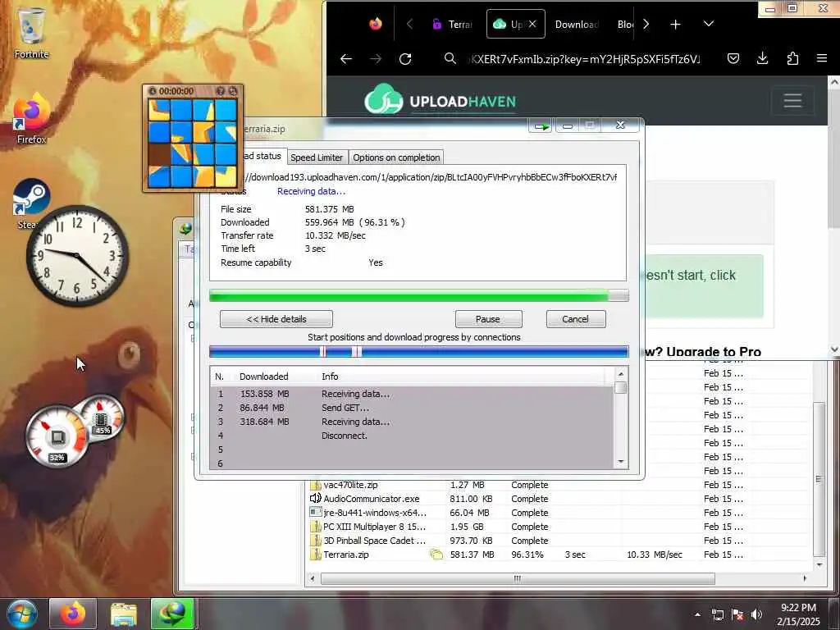The width and height of the screenshot is (840, 630).
Task: Switch to the Download browser tab
Action: (577, 24)
